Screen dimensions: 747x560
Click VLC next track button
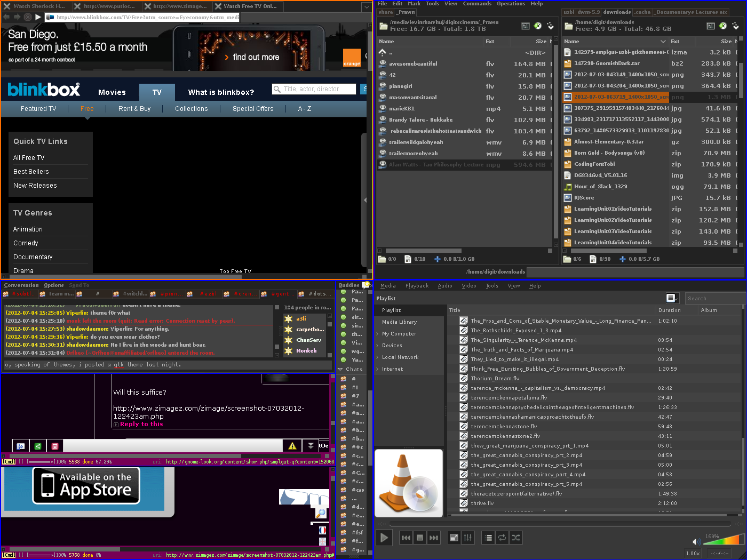pos(434,538)
